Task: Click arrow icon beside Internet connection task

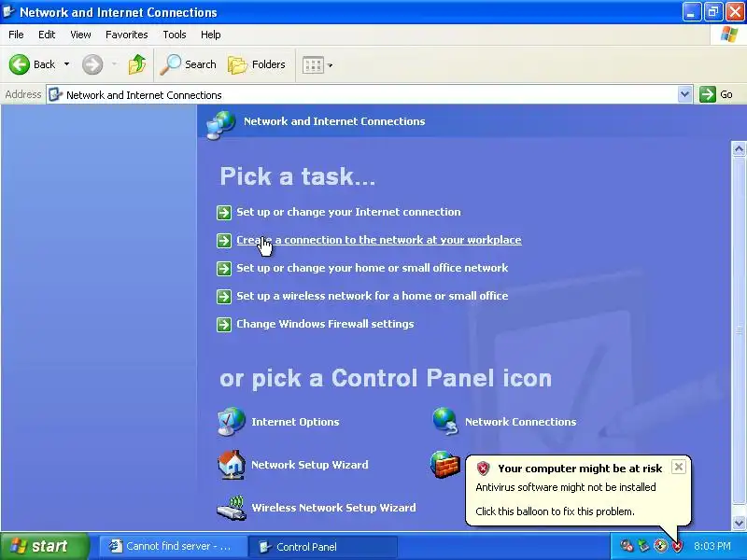Action: (x=224, y=213)
